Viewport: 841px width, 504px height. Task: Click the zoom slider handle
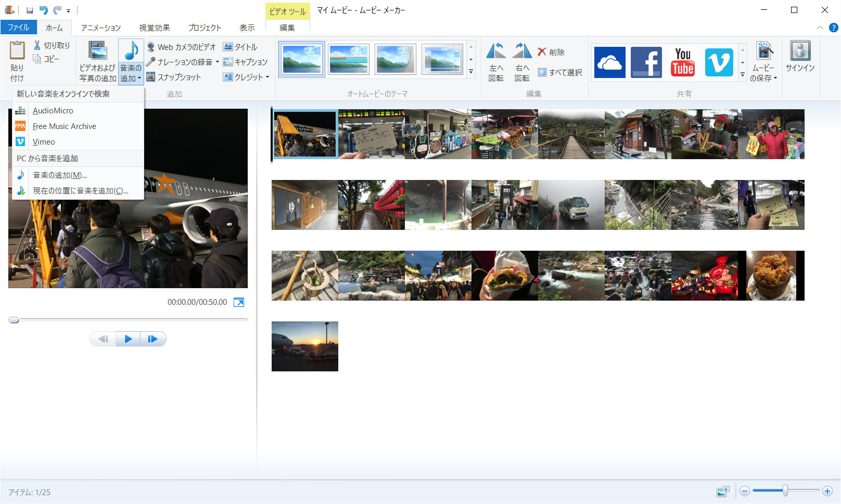[x=785, y=490]
